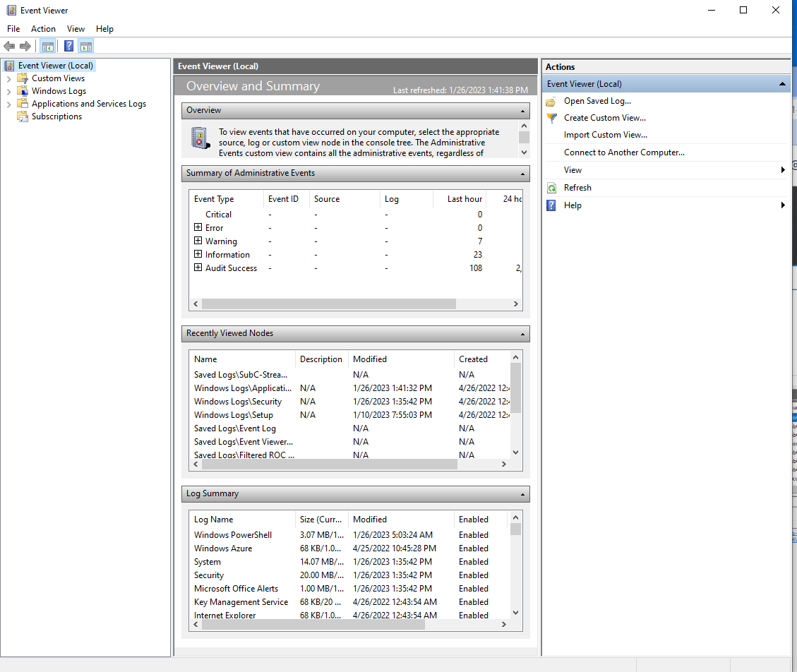Expand the Error event type row
Screen dimensions: 797x672
click(198, 228)
